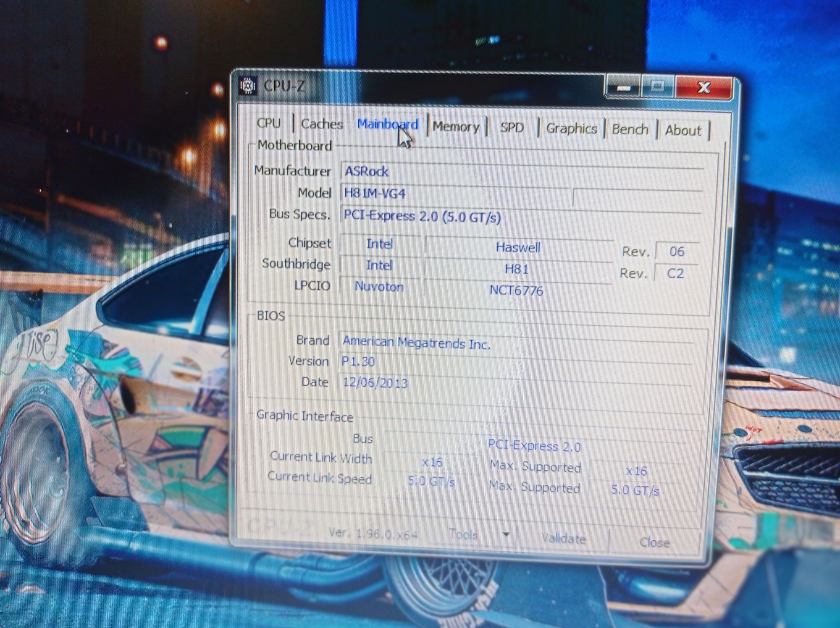Click the southbridge revision C2
Screen dimensions: 840x628
click(x=675, y=273)
